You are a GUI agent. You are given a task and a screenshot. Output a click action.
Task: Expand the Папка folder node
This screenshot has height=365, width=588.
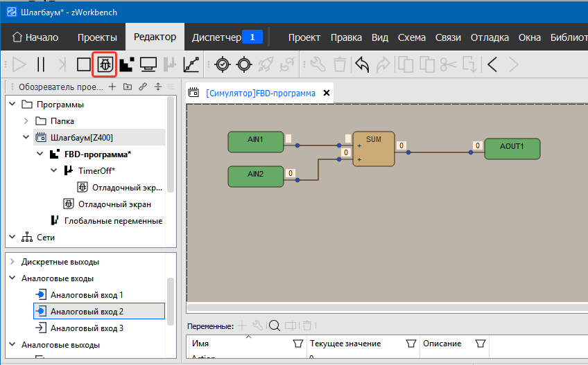point(26,121)
